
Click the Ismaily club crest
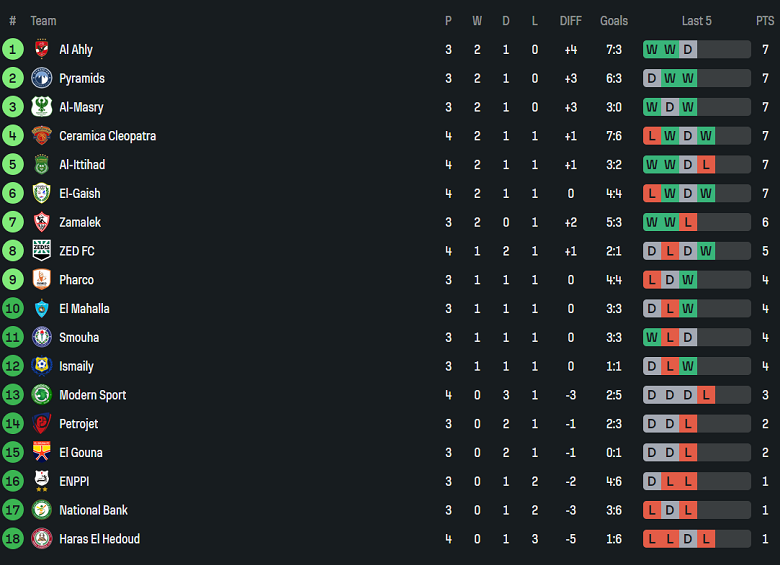click(41, 366)
